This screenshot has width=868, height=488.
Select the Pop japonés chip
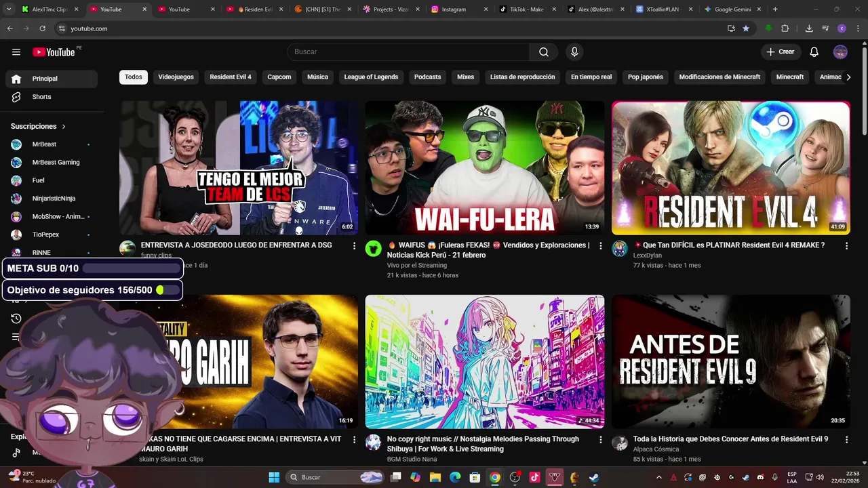(x=646, y=77)
